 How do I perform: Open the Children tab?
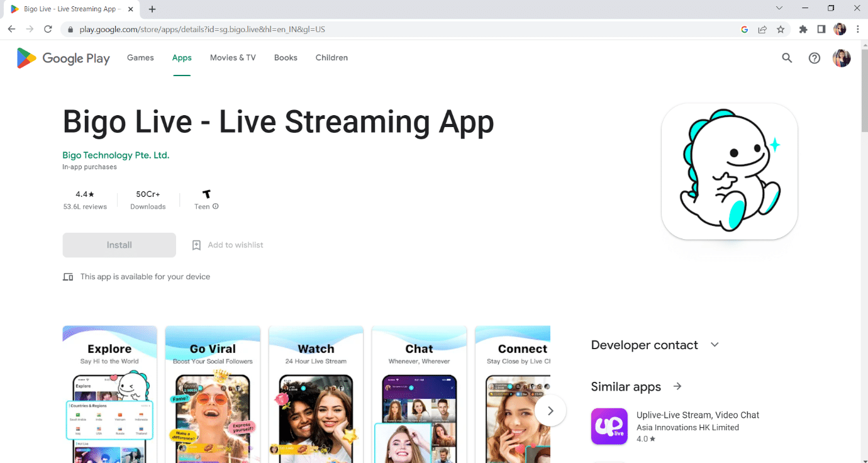331,57
